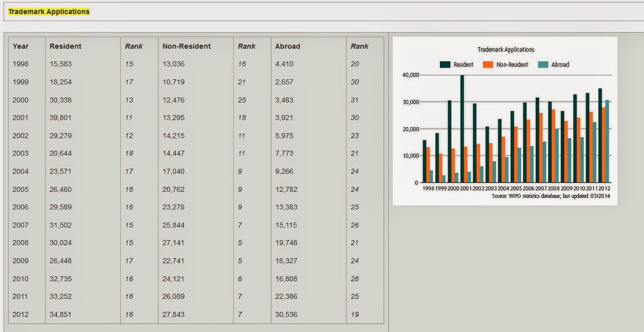The image size is (644, 332).
Task: Select resident value 29,279
Action: pyautogui.click(x=61, y=135)
